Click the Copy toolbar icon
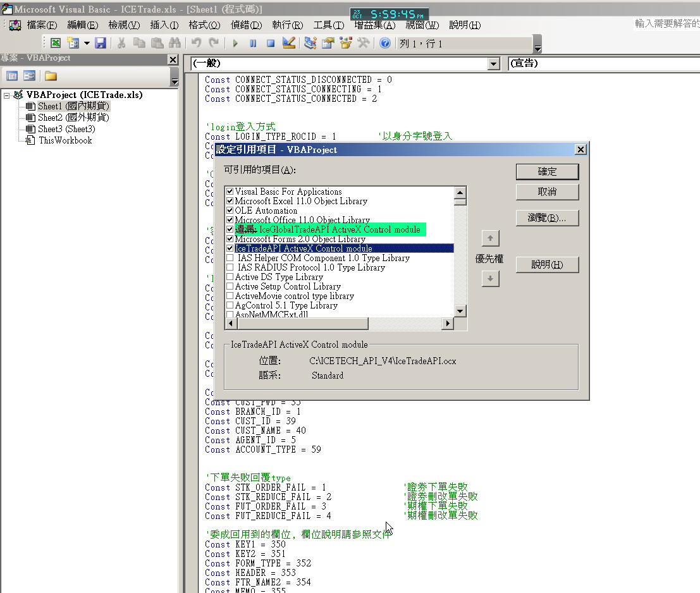Viewport: 700px width, 593px height. 139,43
